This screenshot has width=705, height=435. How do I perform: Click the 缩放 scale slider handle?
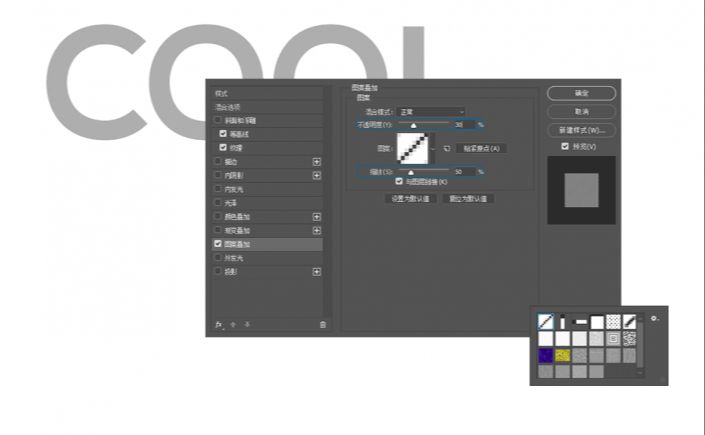click(411, 172)
